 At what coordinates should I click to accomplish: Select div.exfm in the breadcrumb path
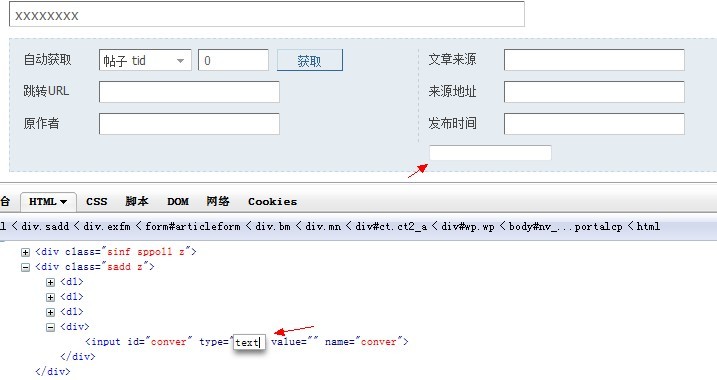107,226
